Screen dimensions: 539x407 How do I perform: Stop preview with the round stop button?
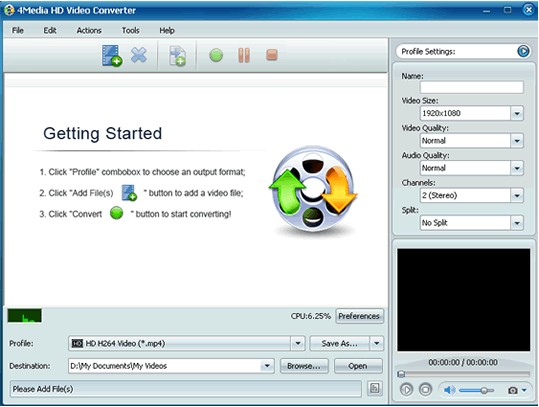point(426,390)
